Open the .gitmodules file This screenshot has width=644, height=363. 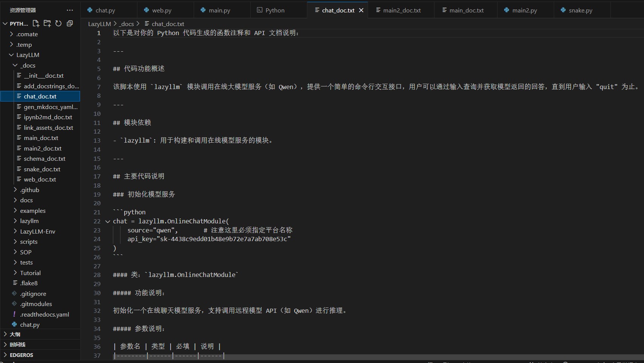(40, 304)
